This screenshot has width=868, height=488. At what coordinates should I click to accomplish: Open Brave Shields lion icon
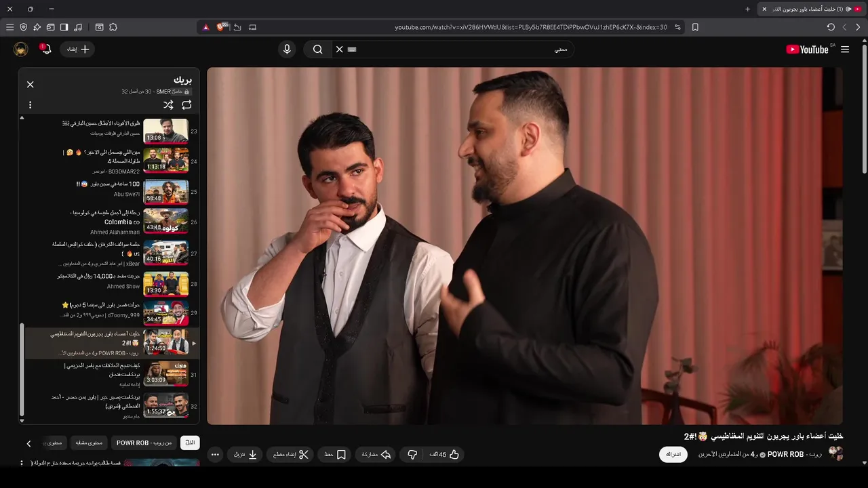(221, 27)
